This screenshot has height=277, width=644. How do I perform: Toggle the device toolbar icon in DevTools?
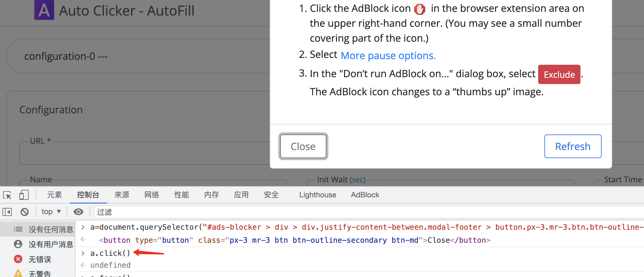tap(24, 195)
